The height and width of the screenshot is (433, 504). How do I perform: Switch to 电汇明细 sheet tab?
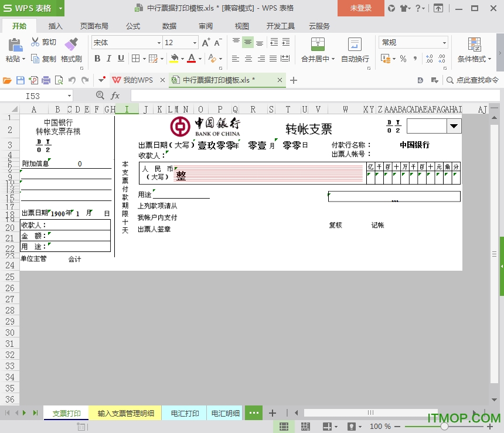point(225,414)
